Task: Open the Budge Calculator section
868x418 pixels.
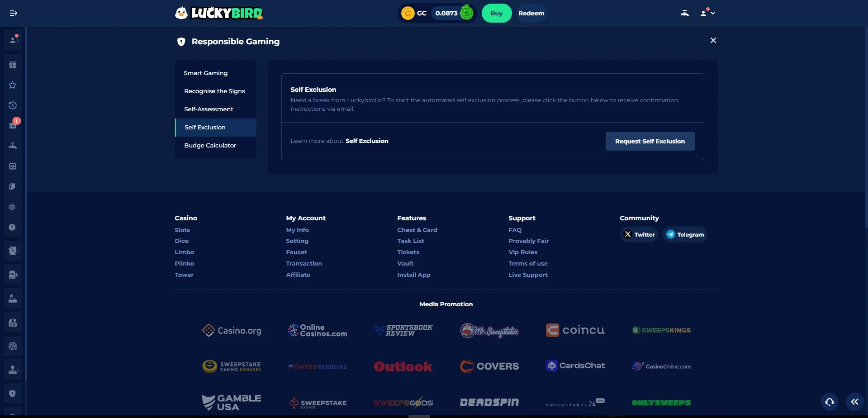Action: coord(210,145)
